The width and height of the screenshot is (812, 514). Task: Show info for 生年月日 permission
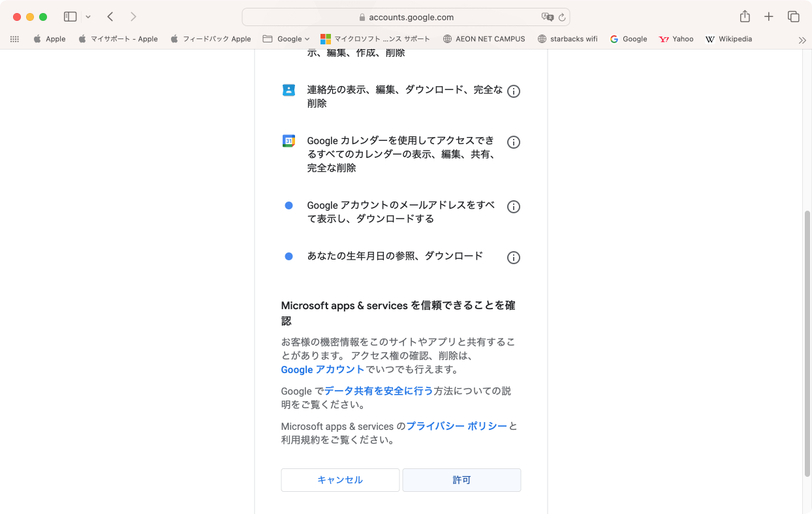pyautogui.click(x=514, y=258)
